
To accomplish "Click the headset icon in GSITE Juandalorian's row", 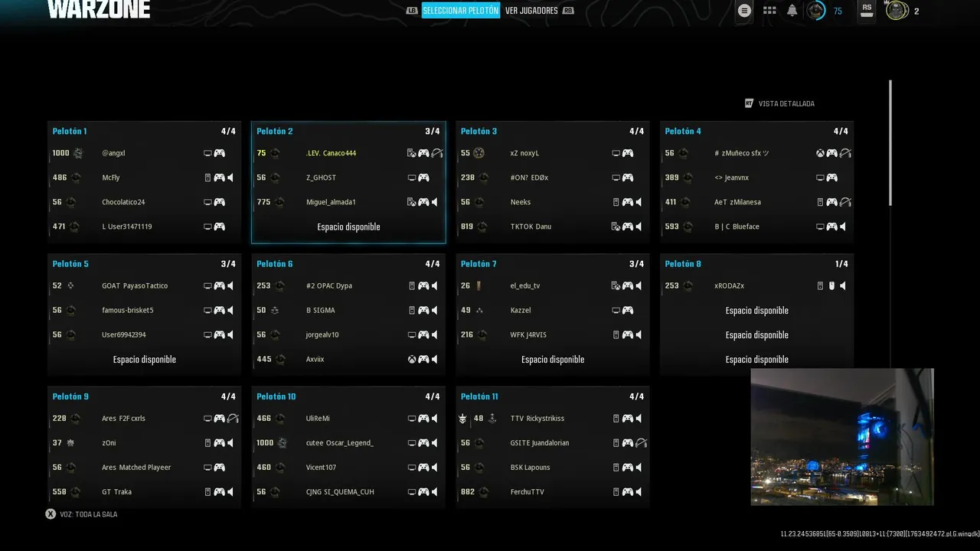I will tap(642, 443).
